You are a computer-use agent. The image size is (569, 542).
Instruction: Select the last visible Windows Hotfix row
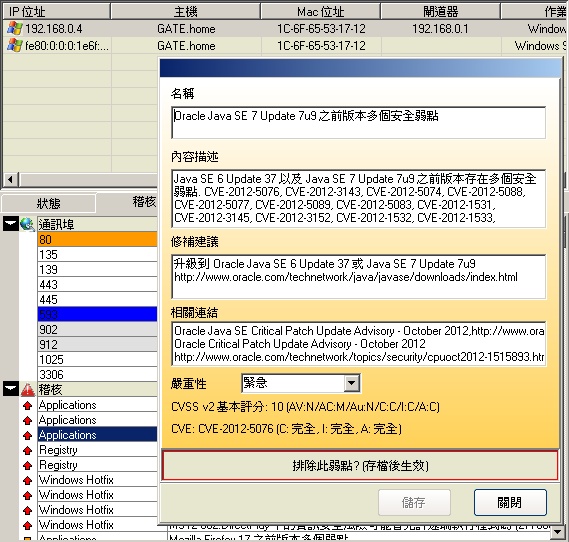point(97,525)
